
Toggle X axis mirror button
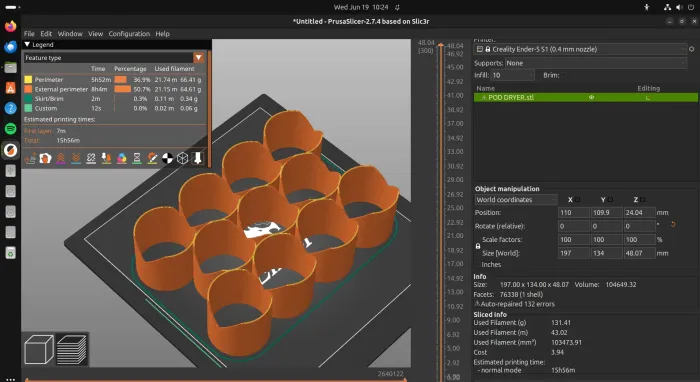(x=577, y=199)
